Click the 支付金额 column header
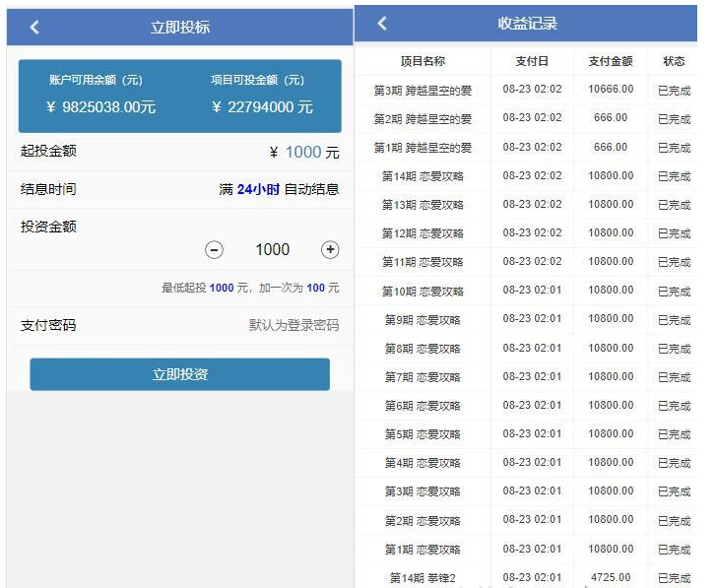Screen dimensions: 716x588 click(x=611, y=61)
